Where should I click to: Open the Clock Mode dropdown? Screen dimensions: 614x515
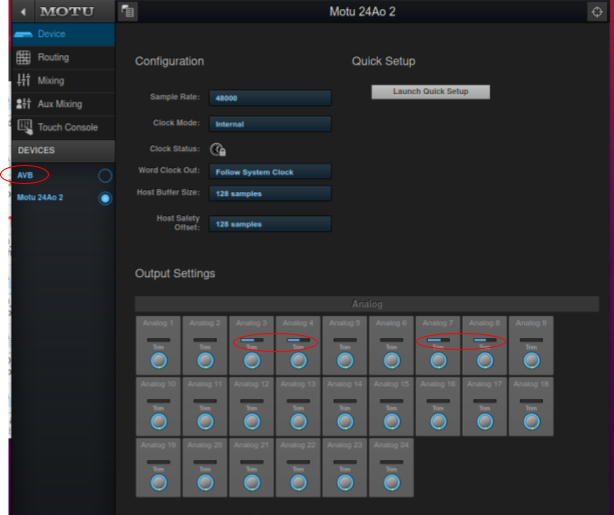coord(270,124)
